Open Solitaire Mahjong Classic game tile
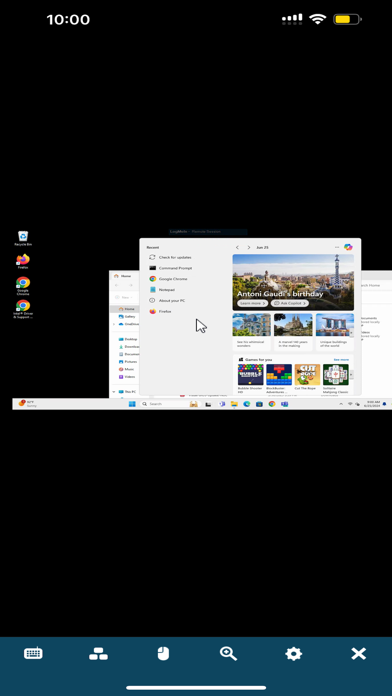 [x=336, y=379]
